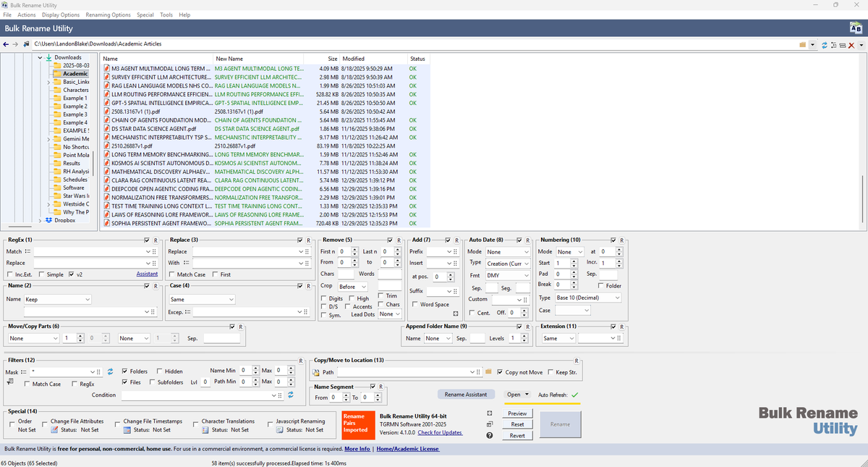The image size is (868, 467).
Task: Click the AB icon in header
Action: (855, 28)
